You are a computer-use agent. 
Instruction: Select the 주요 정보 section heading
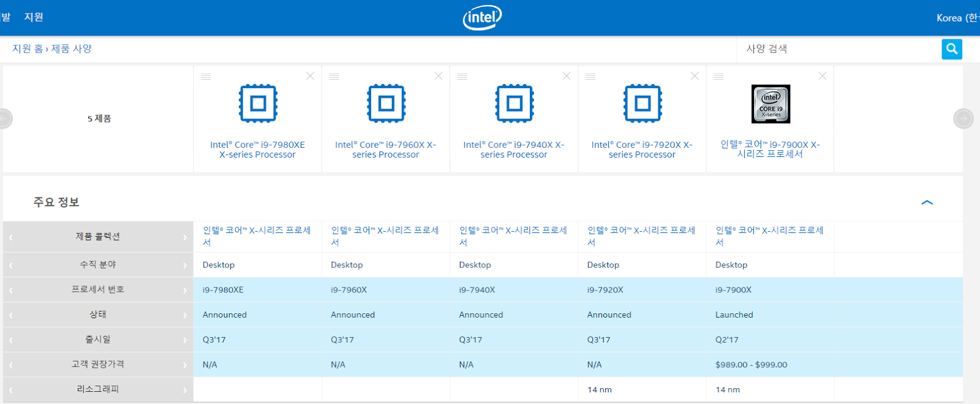tap(56, 202)
